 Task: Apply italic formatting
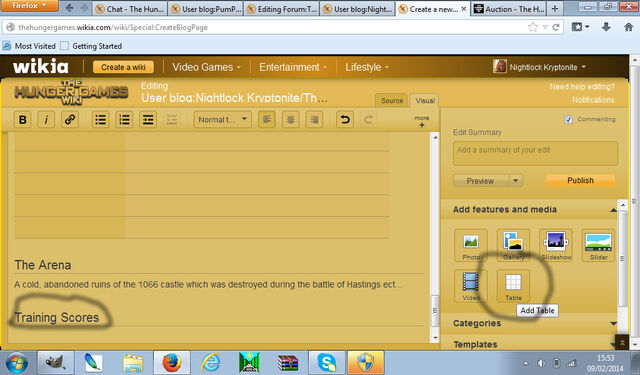click(46, 120)
